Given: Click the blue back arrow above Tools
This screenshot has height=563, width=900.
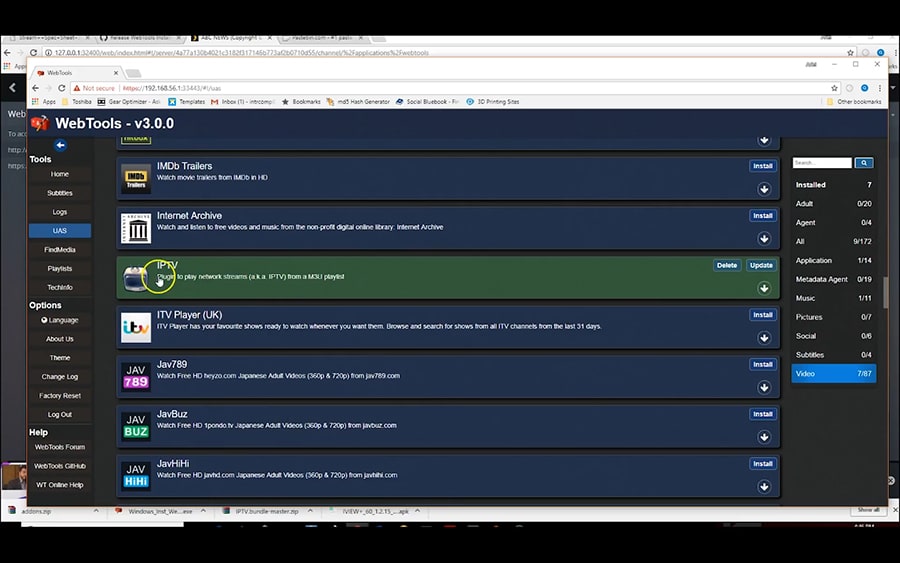Looking at the screenshot, I should click(x=60, y=145).
